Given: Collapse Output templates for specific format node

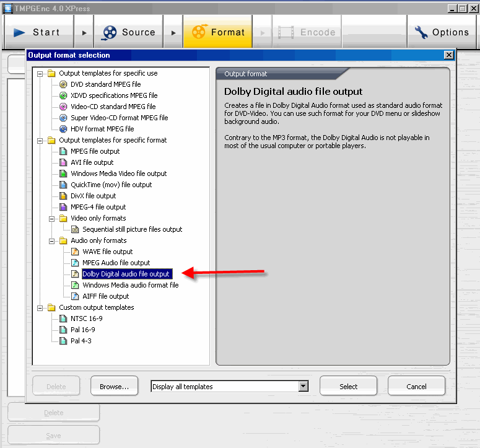Looking at the screenshot, I should (40, 141).
